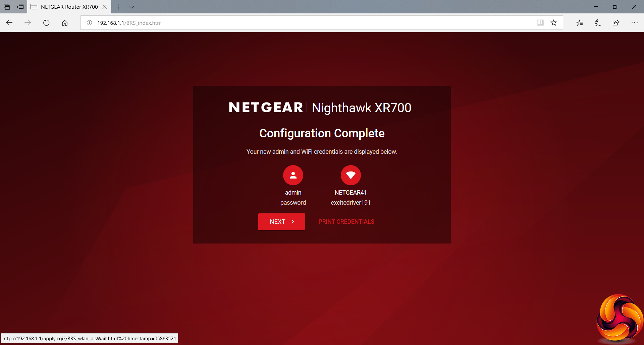Open Reading view icon
This screenshot has width=644, height=345.
[540, 23]
